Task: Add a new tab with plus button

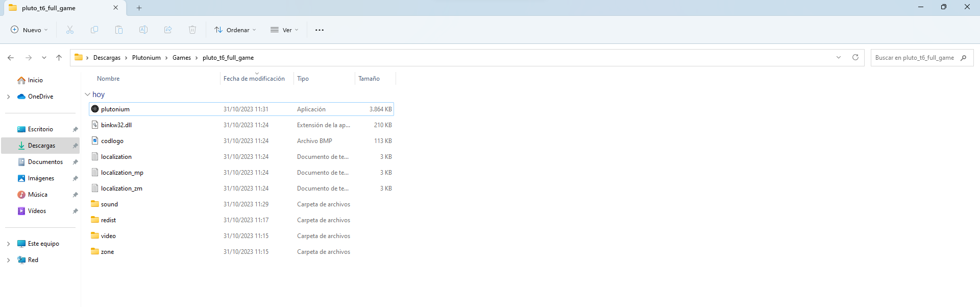Action: [x=139, y=8]
